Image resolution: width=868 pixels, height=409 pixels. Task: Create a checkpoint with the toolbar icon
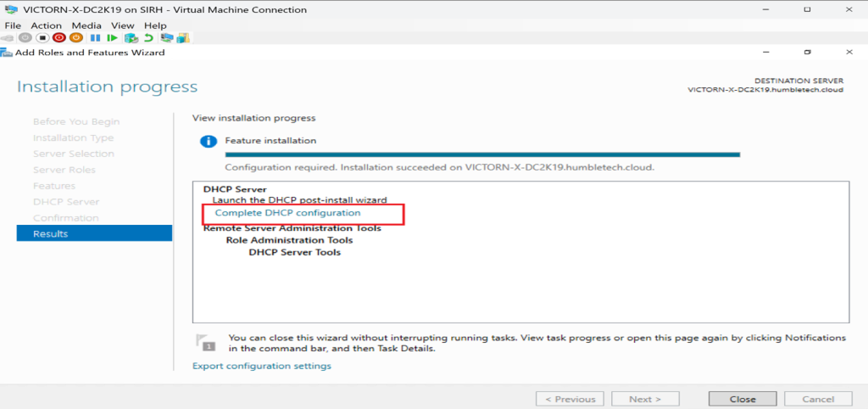click(131, 38)
